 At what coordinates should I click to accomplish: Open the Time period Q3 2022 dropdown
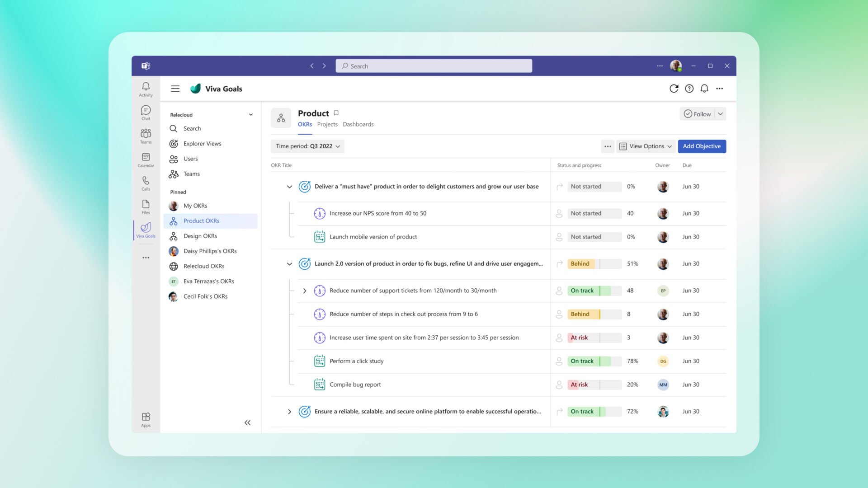point(307,146)
